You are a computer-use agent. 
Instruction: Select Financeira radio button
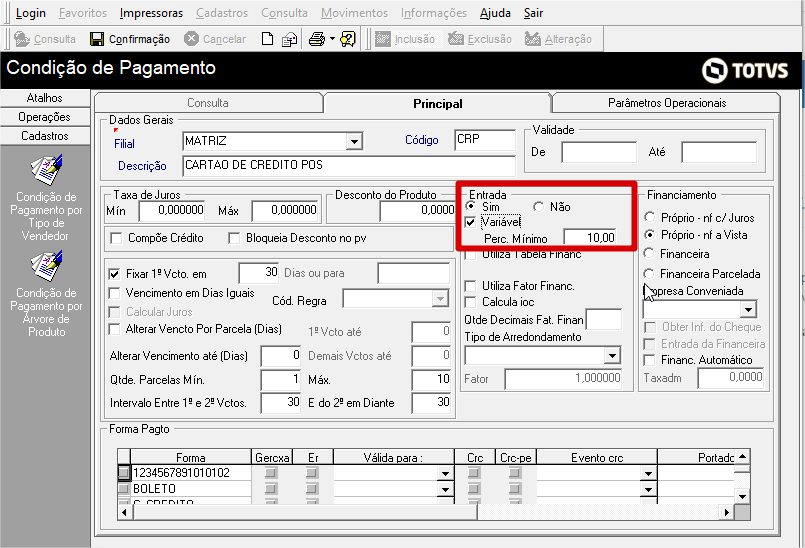point(649,253)
